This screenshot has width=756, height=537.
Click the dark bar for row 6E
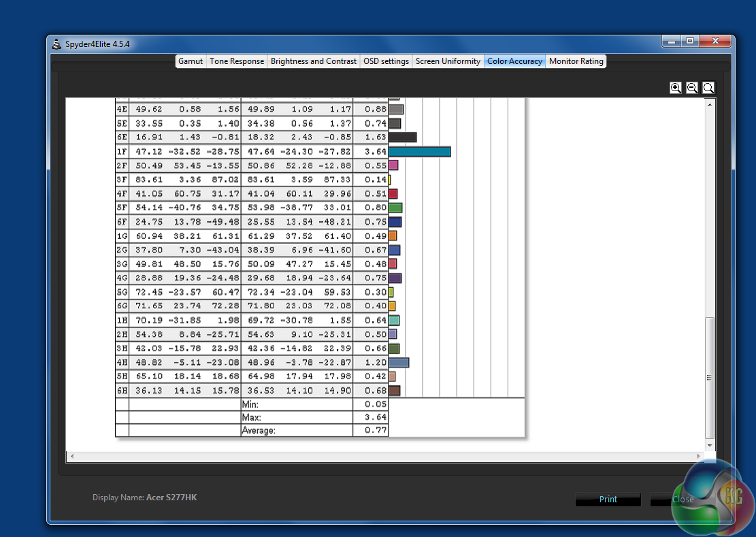(403, 137)
